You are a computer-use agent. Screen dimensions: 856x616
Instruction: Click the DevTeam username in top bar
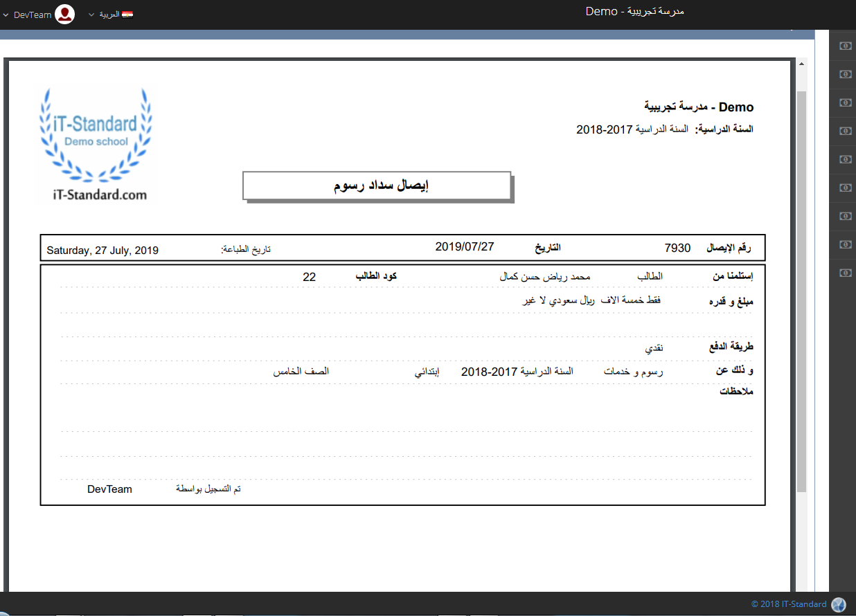(33, 15)
